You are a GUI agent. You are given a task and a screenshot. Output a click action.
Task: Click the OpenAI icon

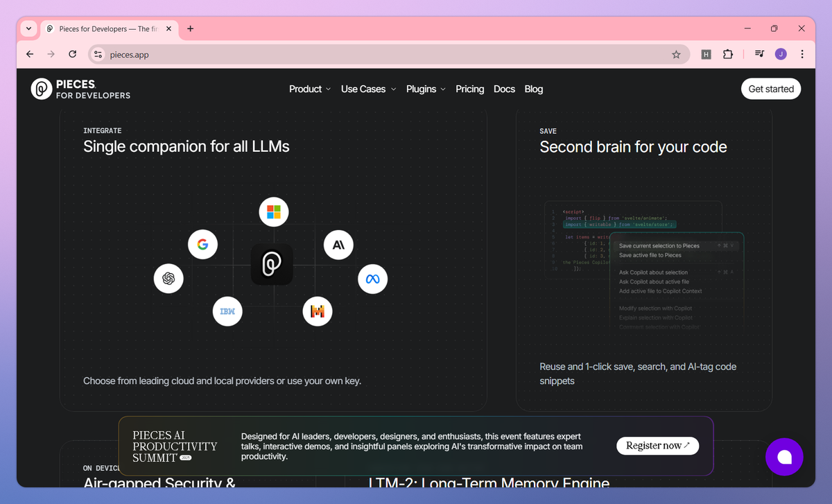168,278
